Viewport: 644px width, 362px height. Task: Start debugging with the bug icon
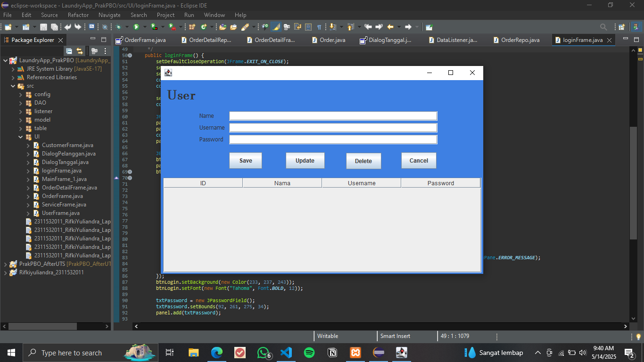(119, 27)
